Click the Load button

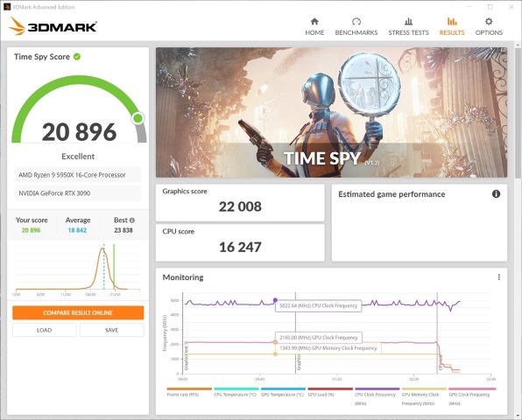(x=45, y=330)
